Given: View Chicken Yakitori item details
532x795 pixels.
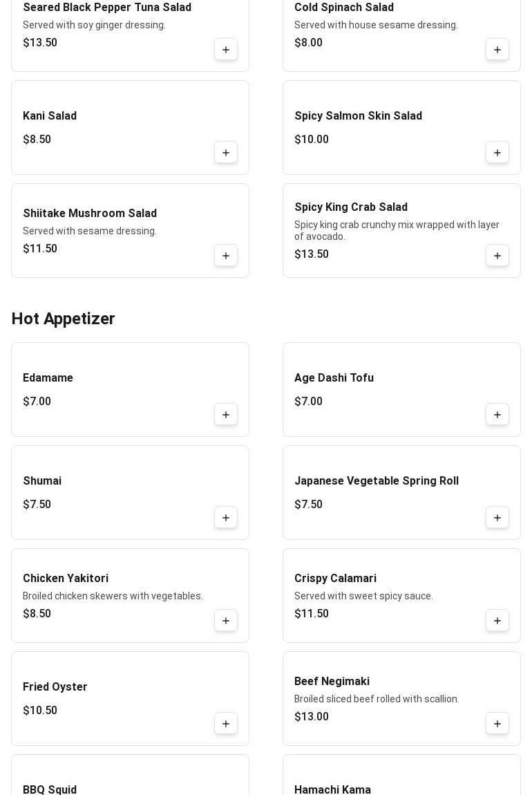Looking at the screenshot, I should click(66, 579).
